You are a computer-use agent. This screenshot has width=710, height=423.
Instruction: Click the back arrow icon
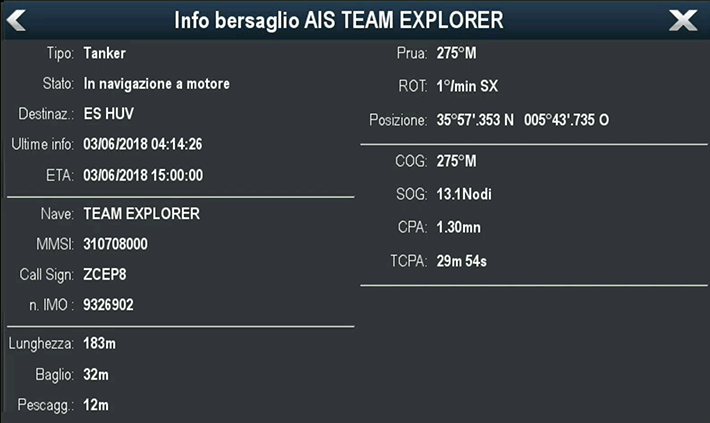17,20
